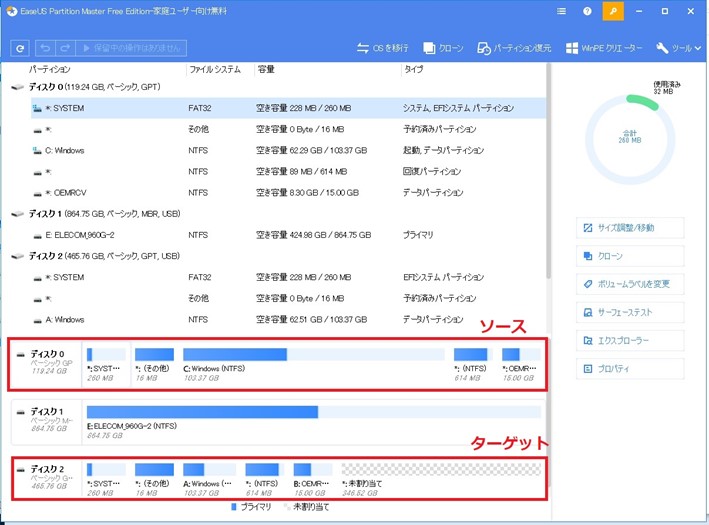Select the OEMRCV partition row

tap(288, 193)
